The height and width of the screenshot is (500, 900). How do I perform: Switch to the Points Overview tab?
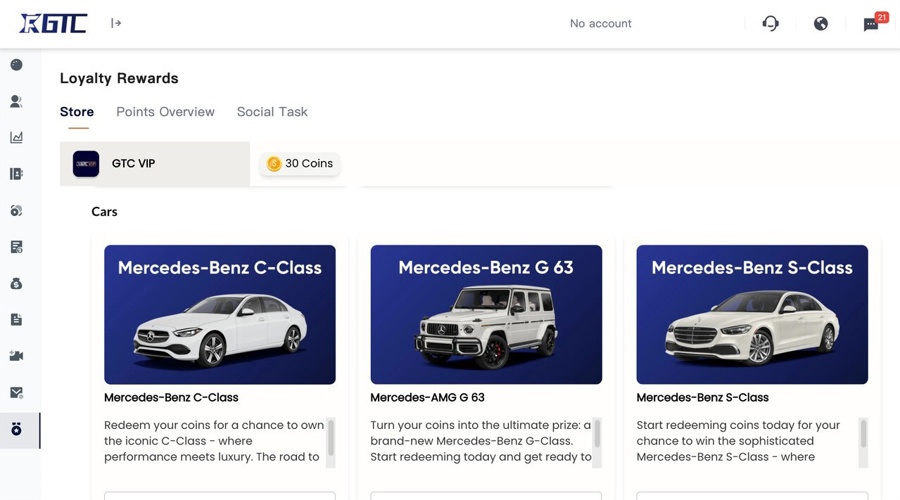coord(165,112)
